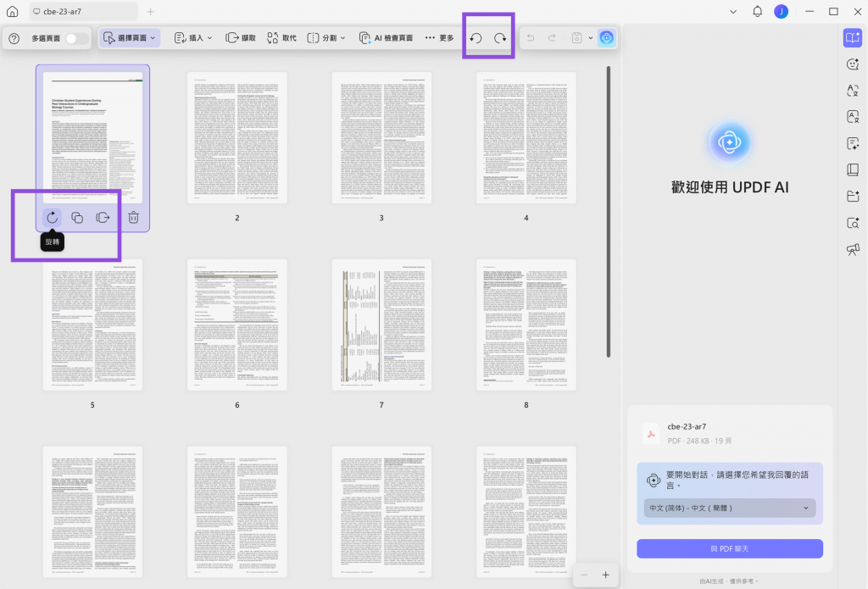
Task: Open the 選擇頁面 select pages dropdown
Action: [x=130, y=38]
